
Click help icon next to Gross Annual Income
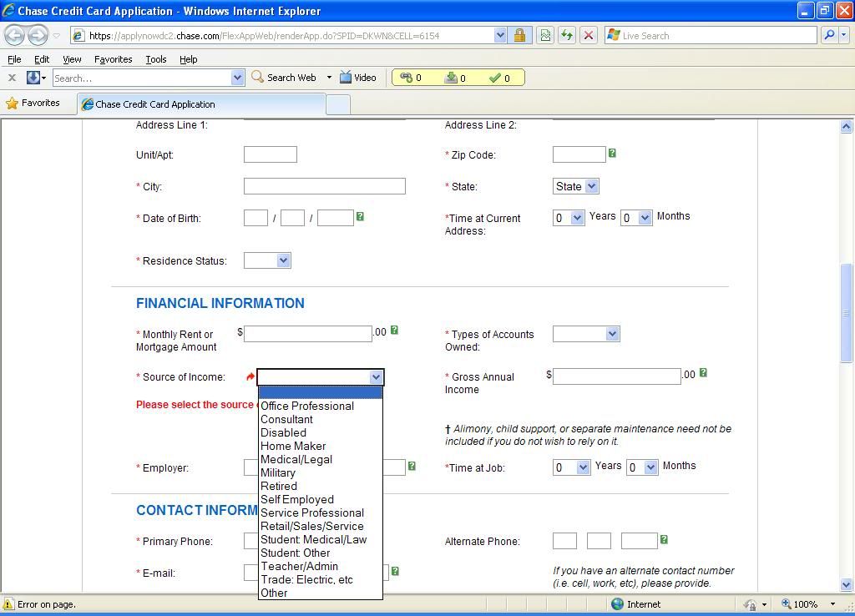(702, 373)
